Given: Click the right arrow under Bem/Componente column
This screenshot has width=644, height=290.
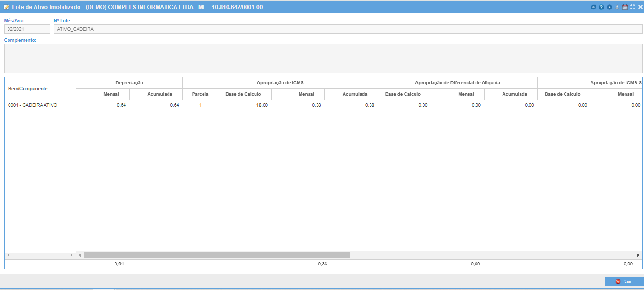Looking at the screenshot, I should point(72,255).
